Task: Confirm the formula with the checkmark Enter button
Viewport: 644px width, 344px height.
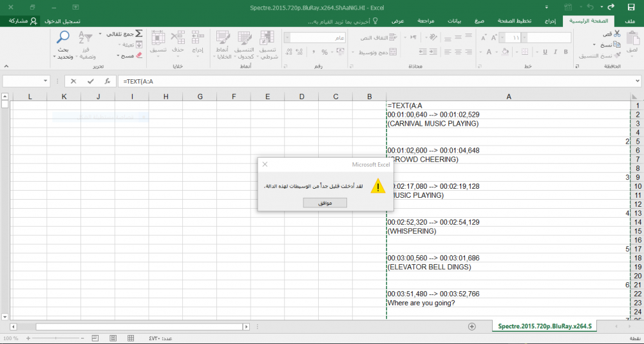Action: click(91, 81)
